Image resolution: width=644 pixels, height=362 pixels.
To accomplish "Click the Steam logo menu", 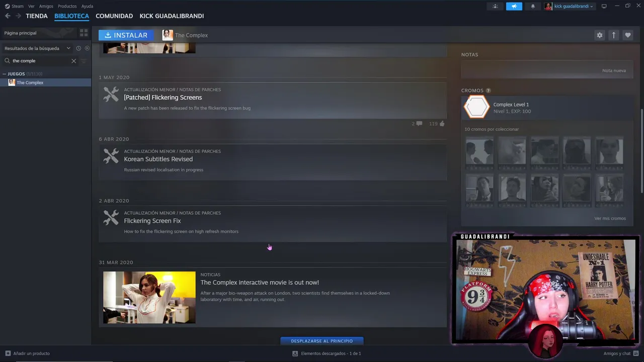I will pyautogui.click(x=14, y=6).
